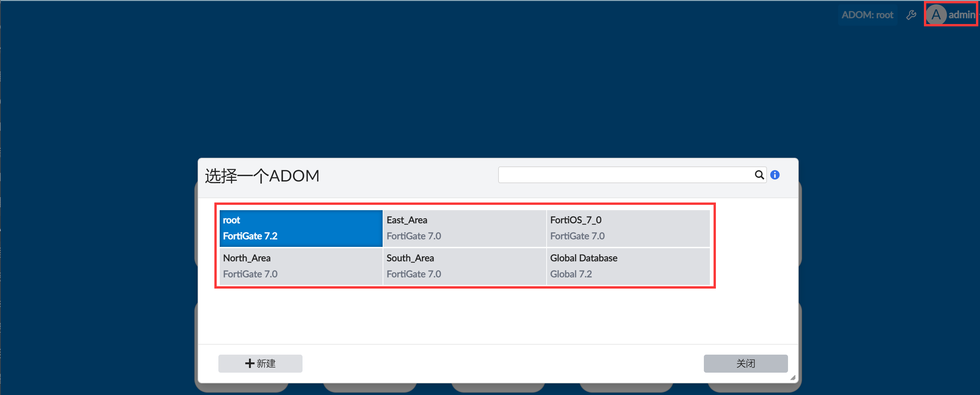Click the plus icon on 新建
The image size is (980, 395).
pos(249,363)
